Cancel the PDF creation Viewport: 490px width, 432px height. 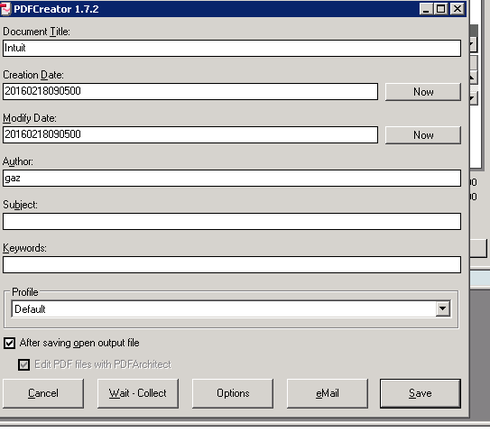pos(43,393)
